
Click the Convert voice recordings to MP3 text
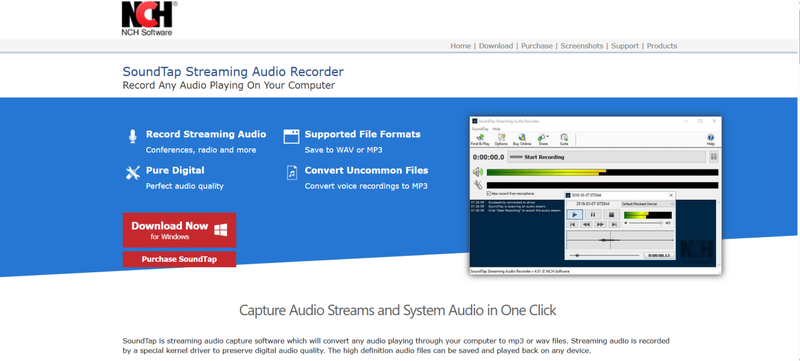(x=366, y=186)
